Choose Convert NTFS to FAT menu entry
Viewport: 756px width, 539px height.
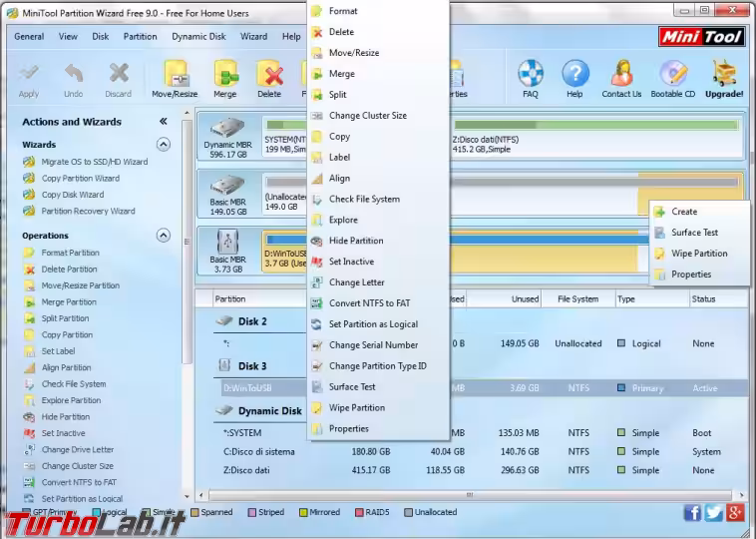coord(378,303)
